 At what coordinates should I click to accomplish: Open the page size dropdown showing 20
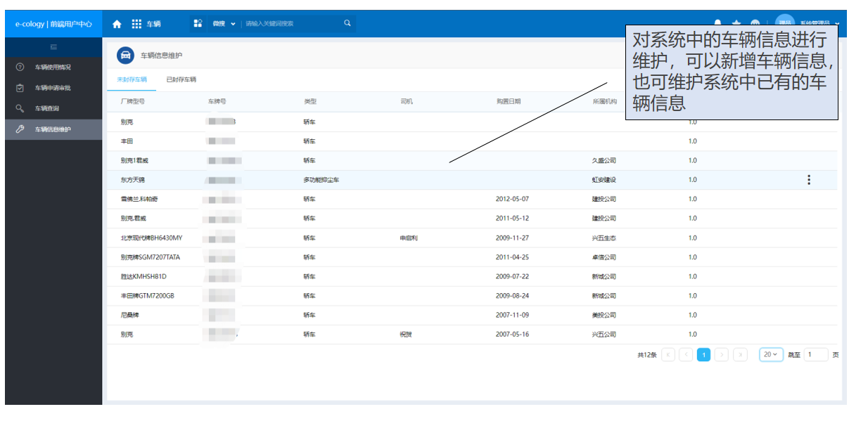coord(772,355)
